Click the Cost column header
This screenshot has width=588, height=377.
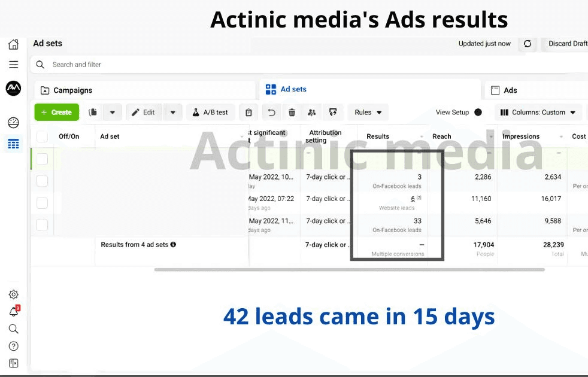[578, 136]
